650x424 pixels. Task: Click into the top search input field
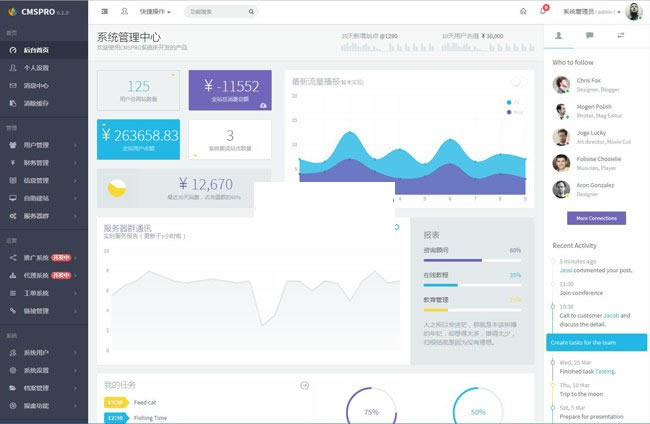coord(218,12)
